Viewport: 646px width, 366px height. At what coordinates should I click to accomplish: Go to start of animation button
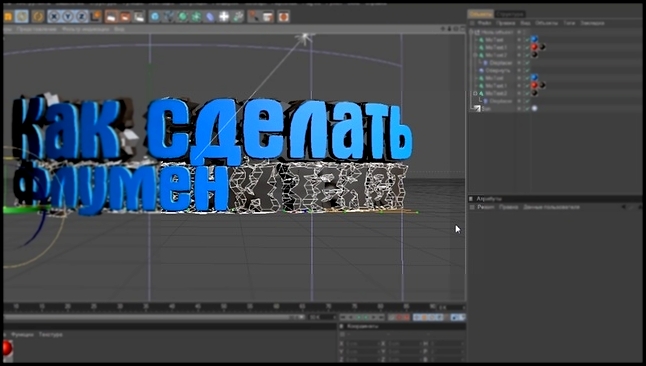(x=343, y=317)
